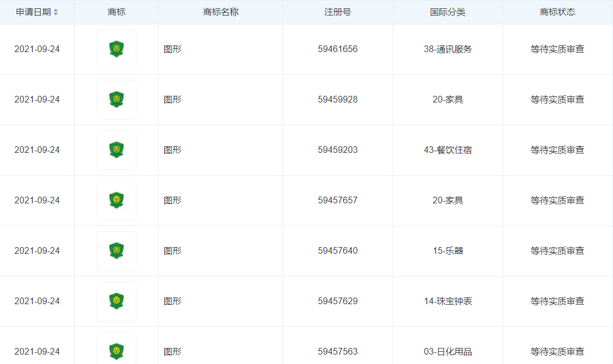The image size is (613, 364).
Task: Click date 2021-09-24 in row 59457657
Action: tap(37, 201)
